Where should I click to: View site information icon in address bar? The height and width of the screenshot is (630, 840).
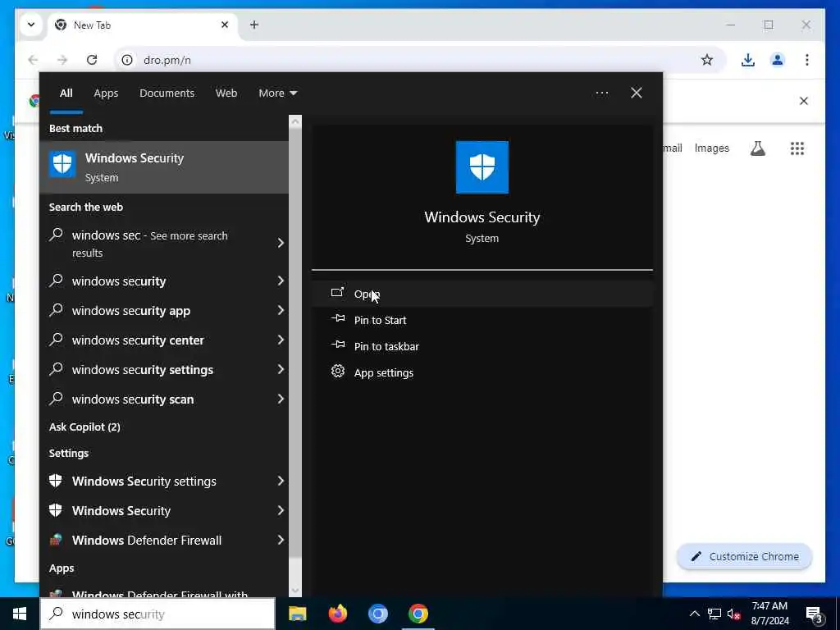coord(127,60)
